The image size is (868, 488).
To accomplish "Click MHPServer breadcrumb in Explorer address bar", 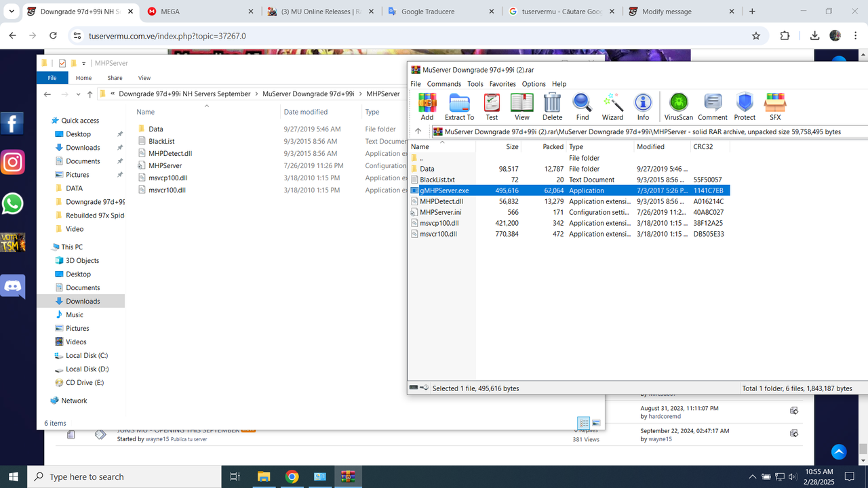I will [x=382, y=94].
